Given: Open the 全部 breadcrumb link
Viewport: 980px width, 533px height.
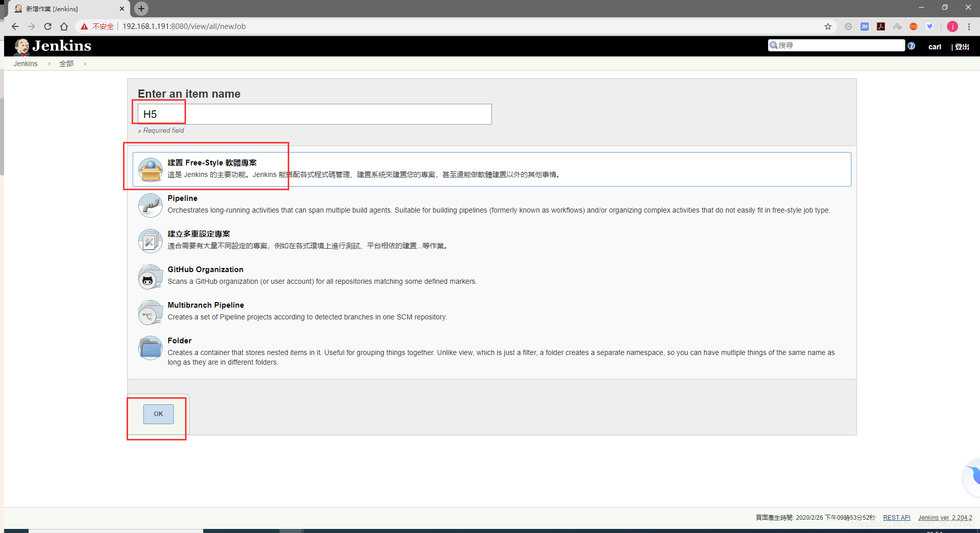Looking at the screenshot, I should tap(66, 64).
